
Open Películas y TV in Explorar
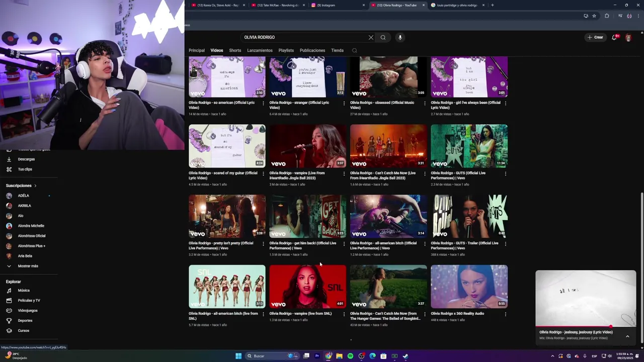pyautogui.click(x=29, y=301)
